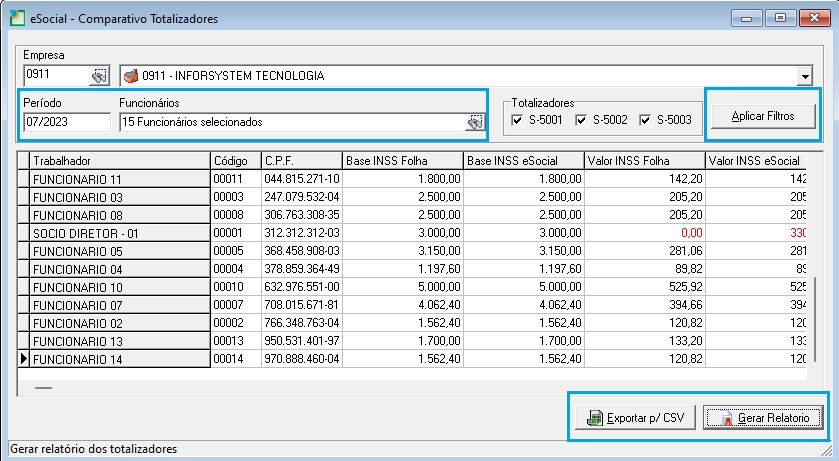839x461 pixels.
Task: Click CPF cell 950.531.401-97
Action: pos(302,341)
